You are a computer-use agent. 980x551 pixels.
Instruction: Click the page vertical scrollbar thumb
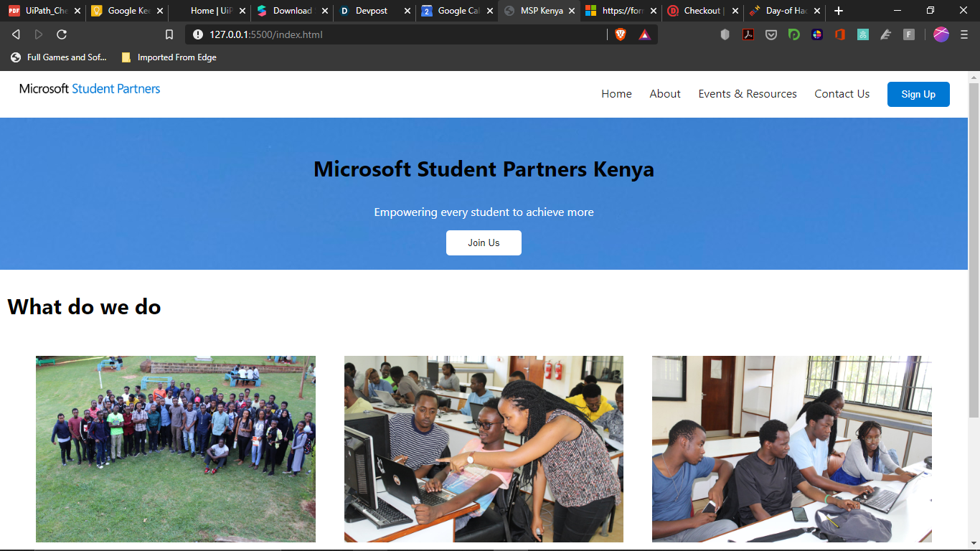(x=974, y=250)
